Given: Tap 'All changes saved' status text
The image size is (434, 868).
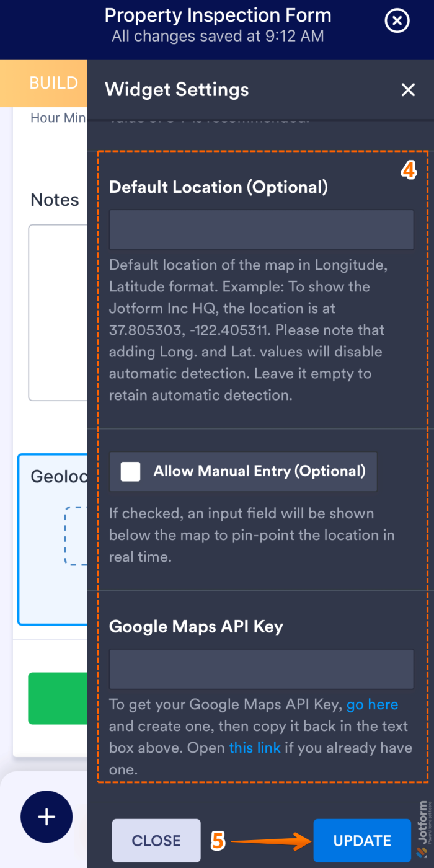Looking at the screenshot, I should tap(217, 36).
